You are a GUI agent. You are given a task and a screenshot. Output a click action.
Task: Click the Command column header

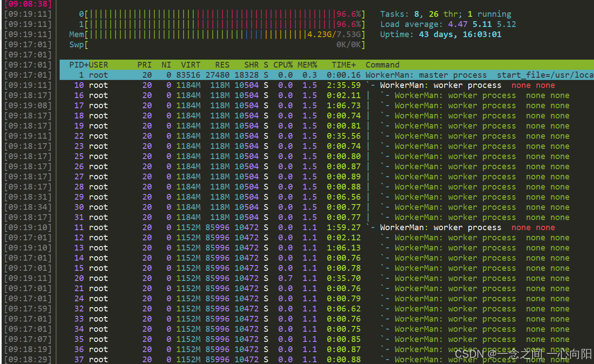coord(382,65)
